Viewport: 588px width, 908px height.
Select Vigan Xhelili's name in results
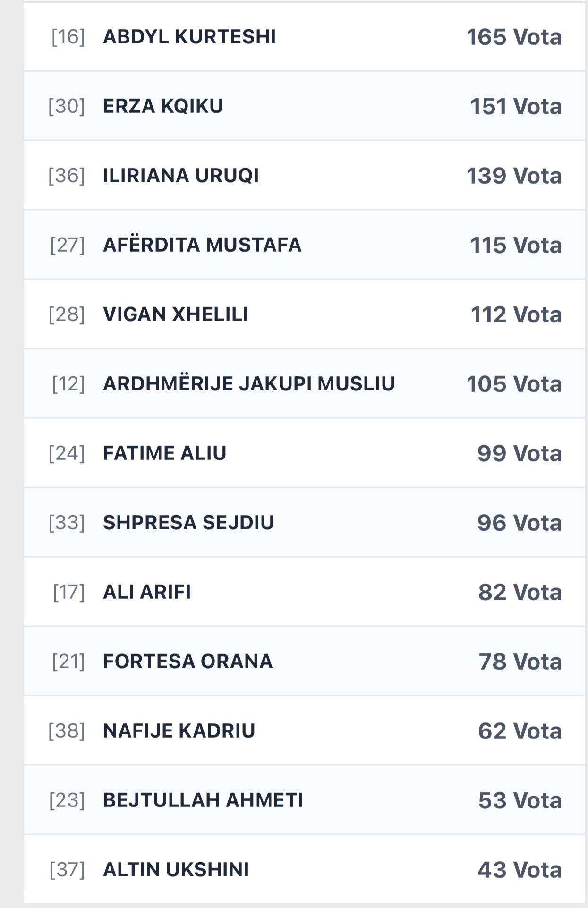175,314
